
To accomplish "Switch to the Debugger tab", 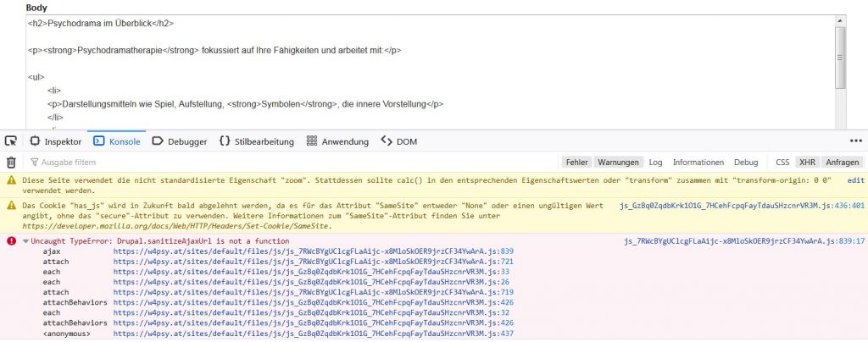I will (177, 141).
